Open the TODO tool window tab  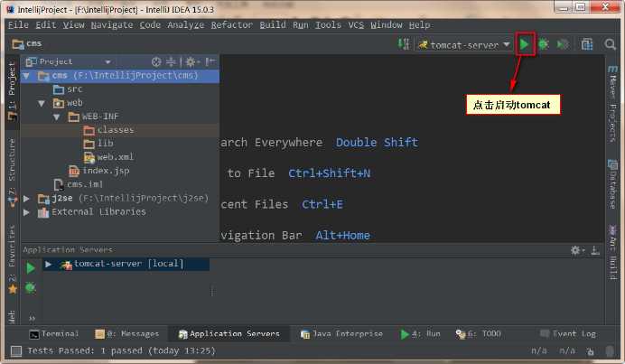click(x=479, y=333)
